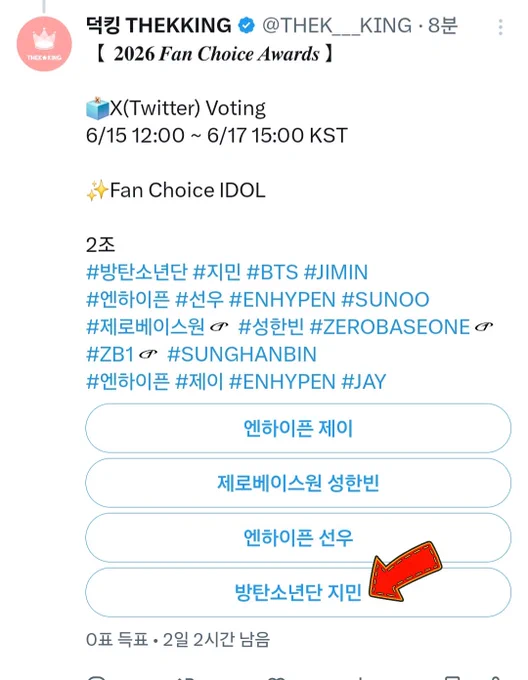This screenshot has height=680, width=528.
Task: Click the 덕킹 THEKKING display name
Action: [159, 25]
